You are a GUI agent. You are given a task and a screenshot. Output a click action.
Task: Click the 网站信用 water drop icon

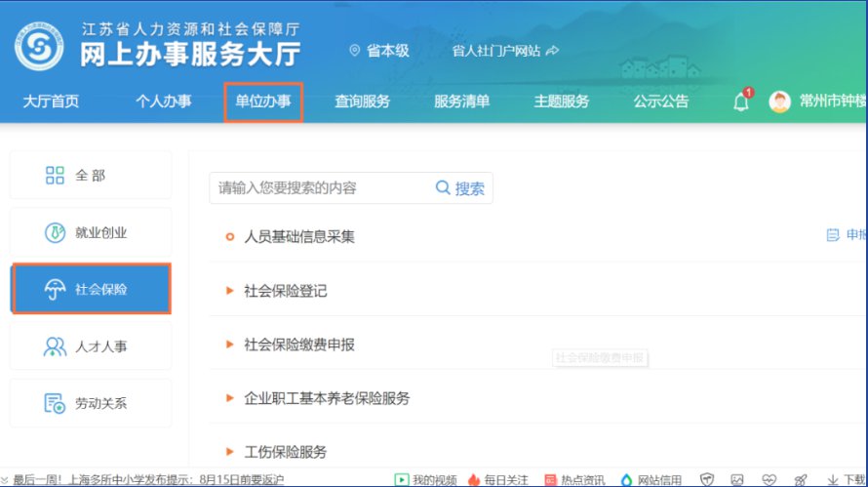(626, 479)
